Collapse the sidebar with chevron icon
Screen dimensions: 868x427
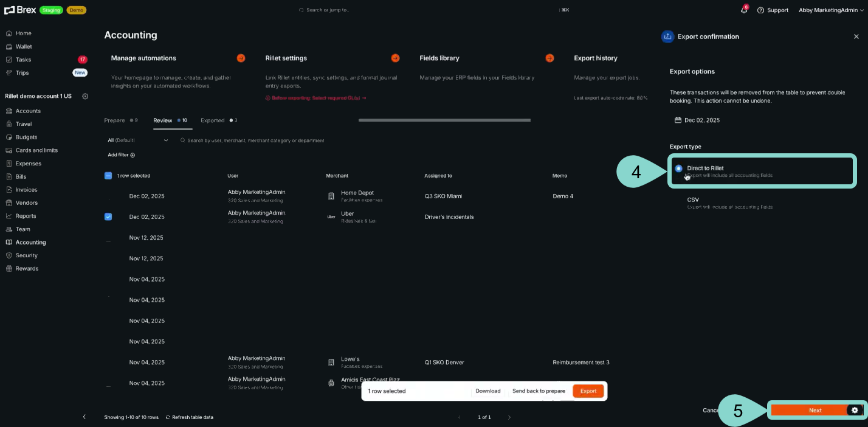pyautogui.click(x=84, y=417)
